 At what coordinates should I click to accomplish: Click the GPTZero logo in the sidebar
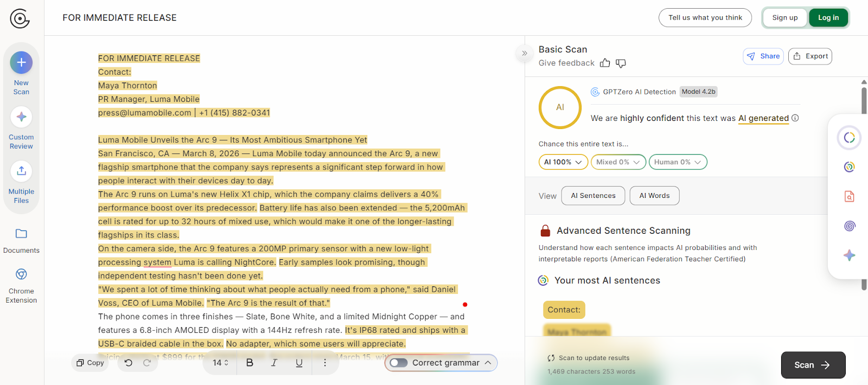(x=20, y=18)
